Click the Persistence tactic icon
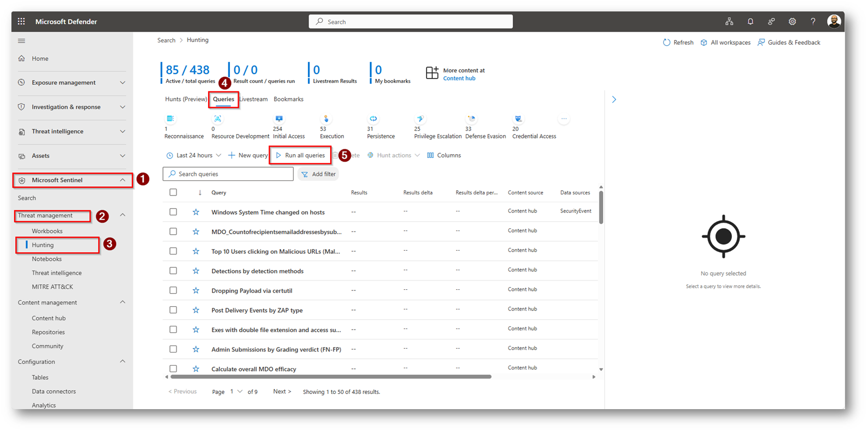 click(x=373, y=119)
